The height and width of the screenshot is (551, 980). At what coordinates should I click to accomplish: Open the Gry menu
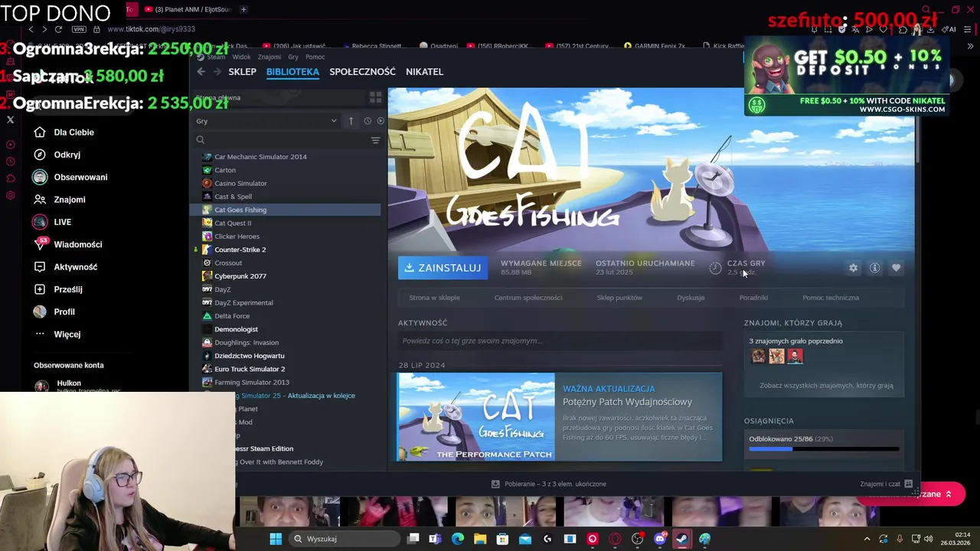293,57
